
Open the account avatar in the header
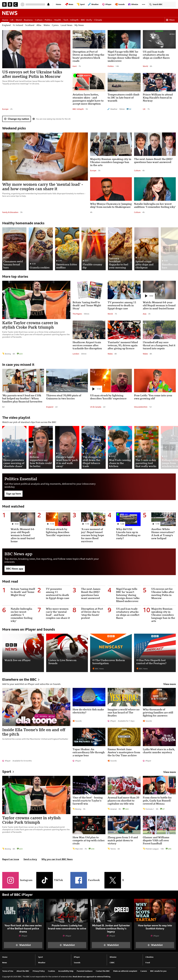23,5
